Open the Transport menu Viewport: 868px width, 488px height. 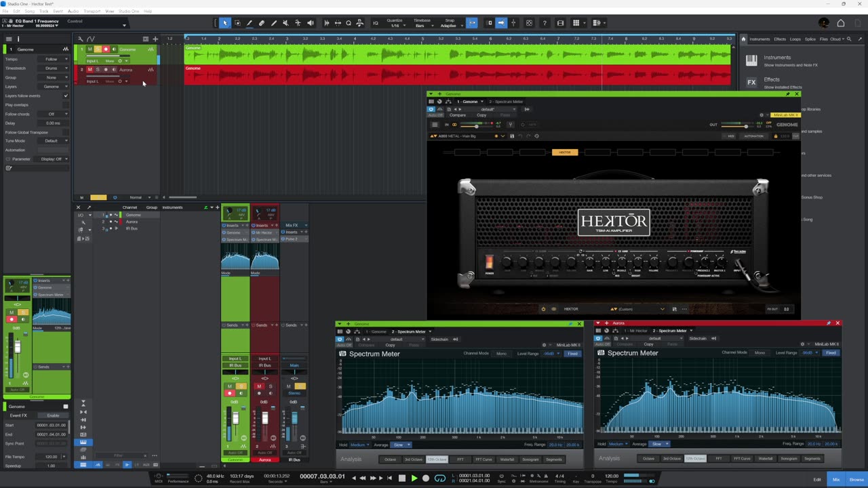pyautogui.click(x=92, y=12)
